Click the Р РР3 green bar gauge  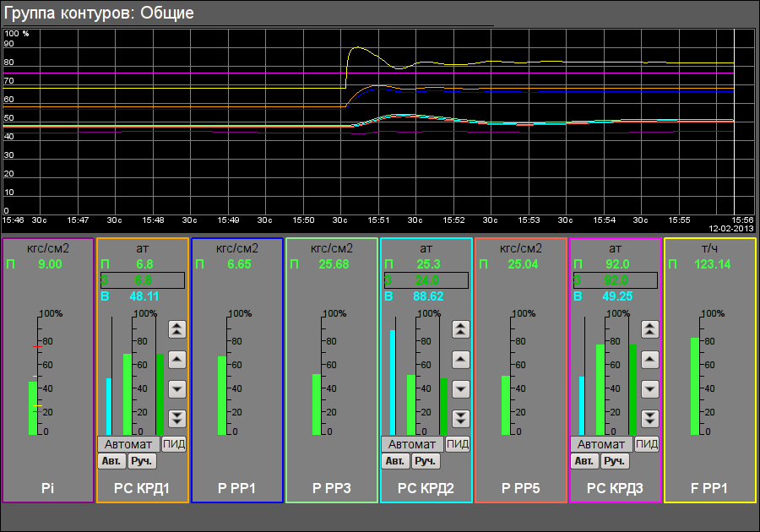(x=317, y=404)
